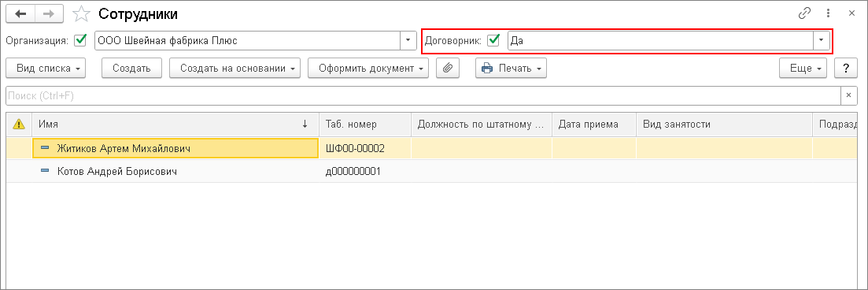The width and height of the screenshot is (868, 290).
Task: Close the Сотрудники form
Action: click(x=851, y=14)
